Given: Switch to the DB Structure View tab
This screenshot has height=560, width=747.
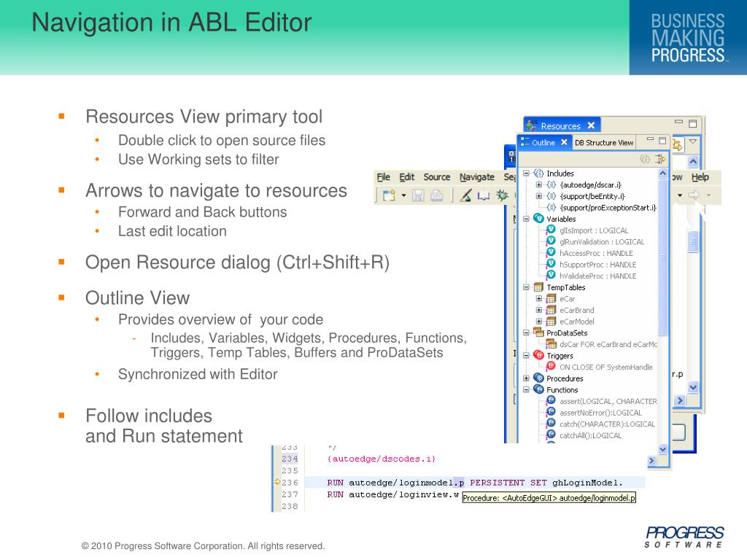Looking at the screenshot, I should [603, 143].
